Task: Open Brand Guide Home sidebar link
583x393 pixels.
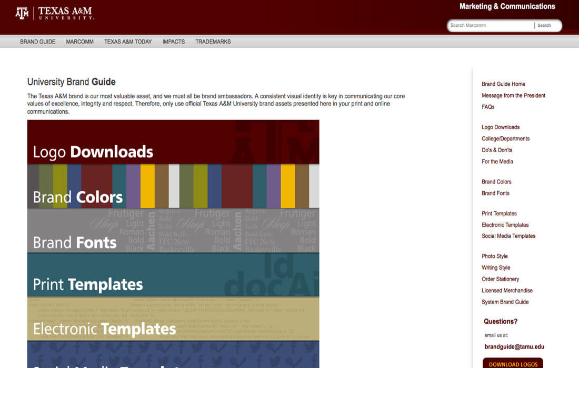Action: click(x=503, y=84)
